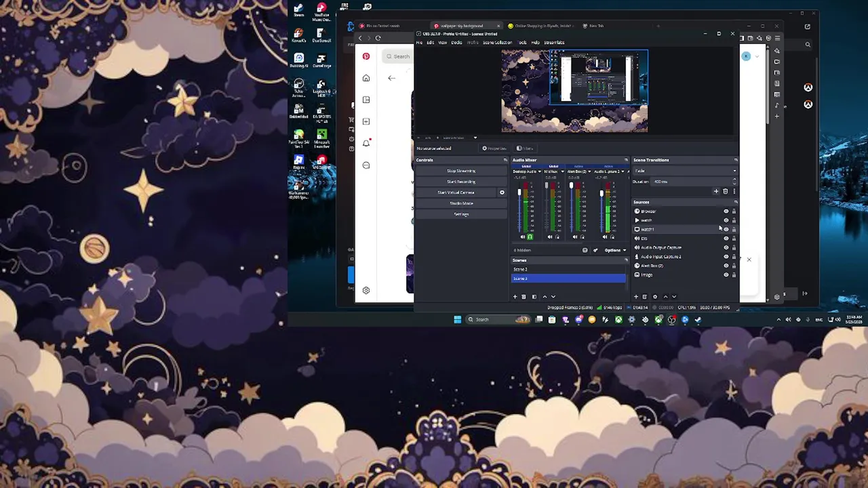The height and width of the screenshot is (488, 868).
Task: Open OBS Tools menu
Action: coord(522,42)
